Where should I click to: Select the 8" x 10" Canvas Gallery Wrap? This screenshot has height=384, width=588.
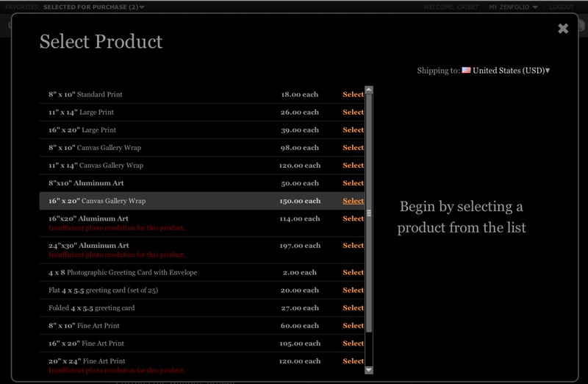point(353,148)
